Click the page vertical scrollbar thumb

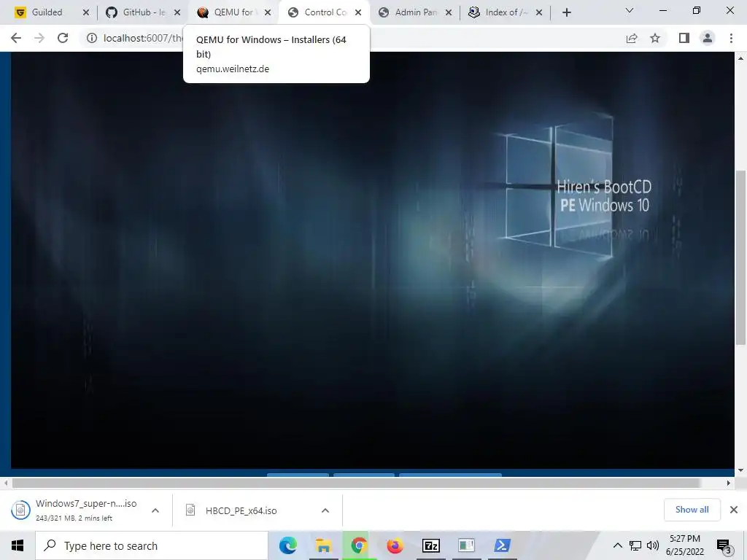[x=740, y=257]
